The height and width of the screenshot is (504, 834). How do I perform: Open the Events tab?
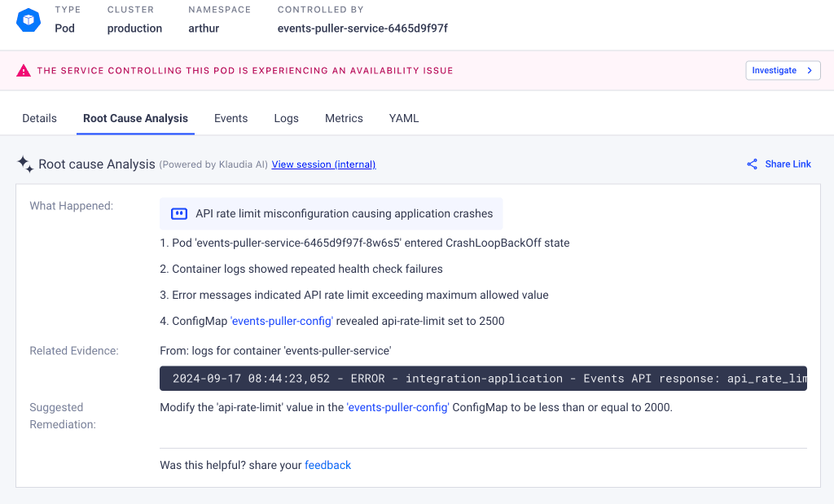[230, 118]
